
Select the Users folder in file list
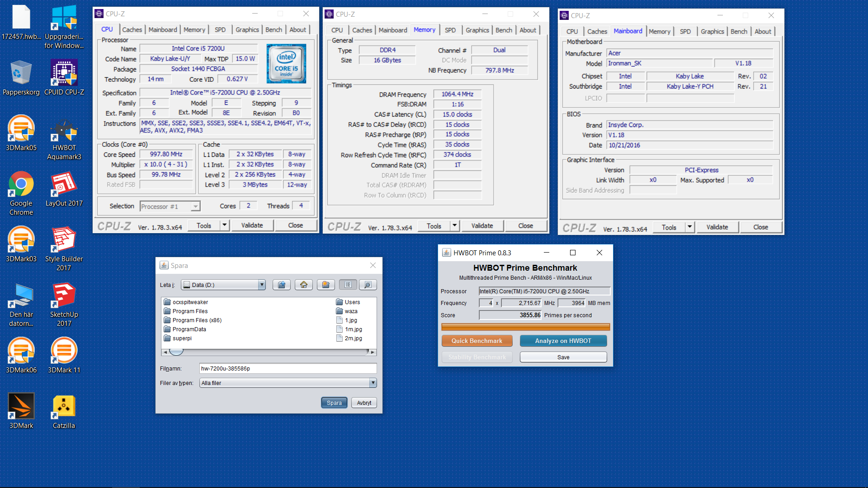[x=348, y=302]
